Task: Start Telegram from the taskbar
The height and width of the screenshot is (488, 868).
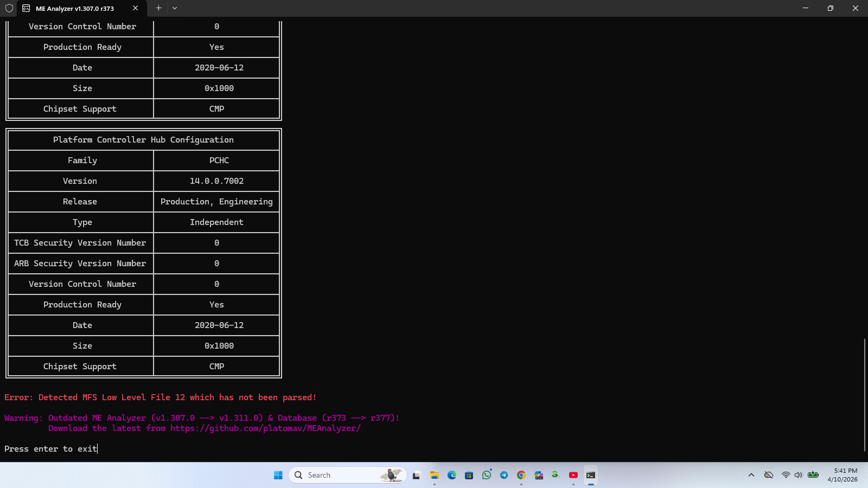Action: point(504,474)
